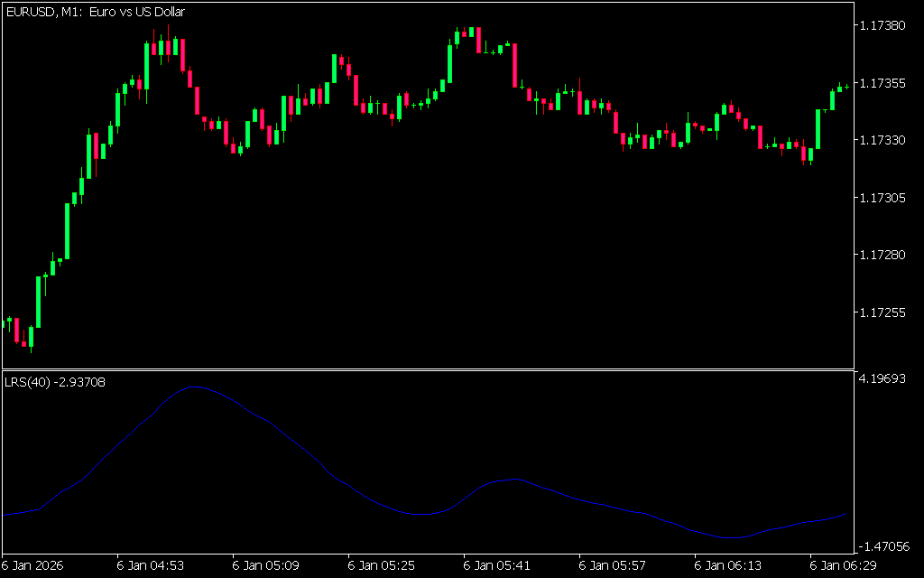
Task: Click the 4.19693 indicator scale maximum
Action: (x=885, y=378)
